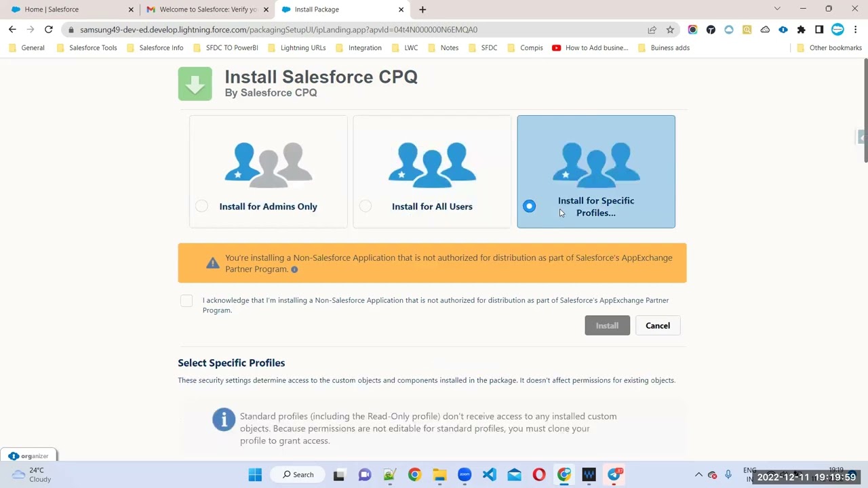Select Install for Specific Profiles radio button

[529, 206]
